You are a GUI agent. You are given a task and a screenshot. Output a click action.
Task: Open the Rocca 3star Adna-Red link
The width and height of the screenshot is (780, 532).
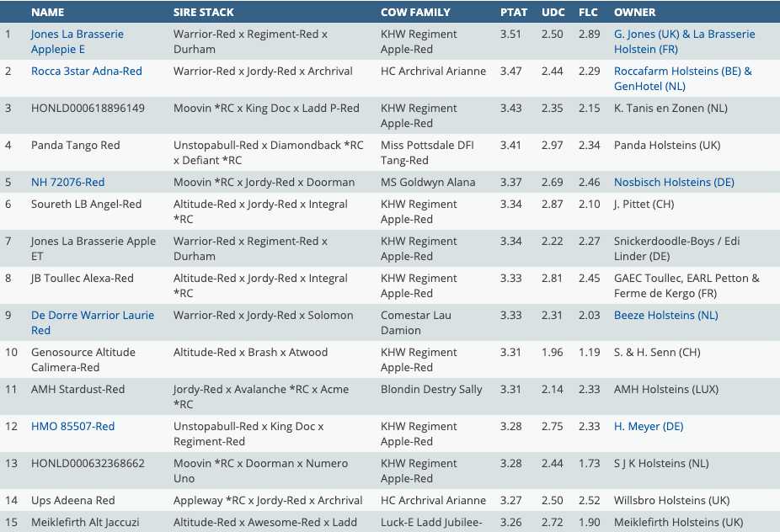coord(87,72)
